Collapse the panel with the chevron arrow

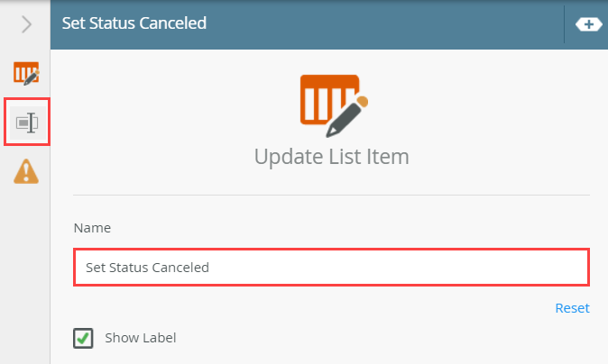(x=26, y=24)
